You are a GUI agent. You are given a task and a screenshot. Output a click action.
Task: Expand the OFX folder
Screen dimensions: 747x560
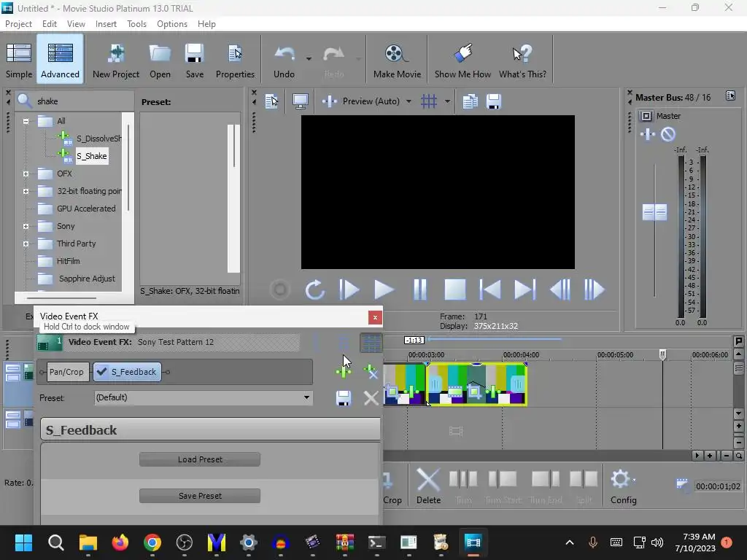tap(26, 174)
